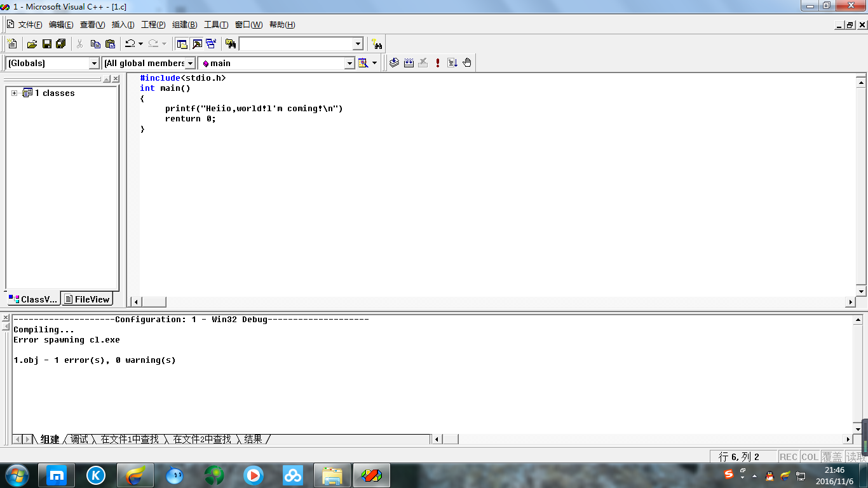Click the hand Insert Breakpoint icon

pos(467,63)
